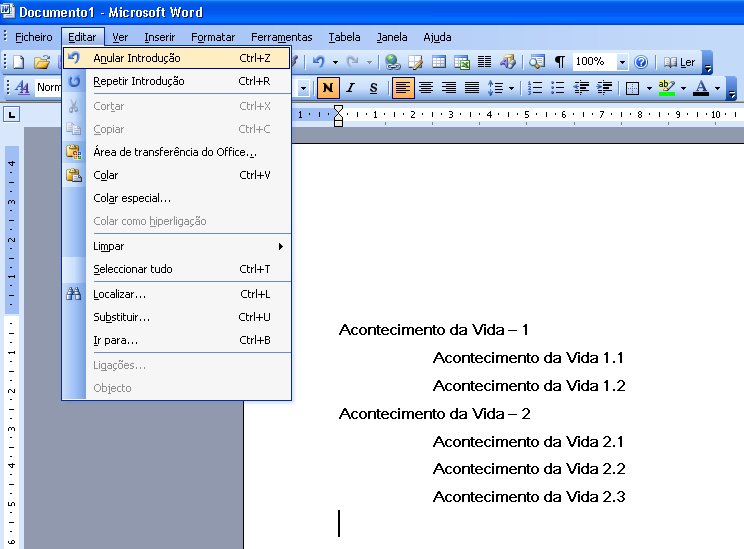Click the Undo arrow in the toolbar
Image resolution: width=744 pixels, height=549 pixels.
(x=318, y=62)
